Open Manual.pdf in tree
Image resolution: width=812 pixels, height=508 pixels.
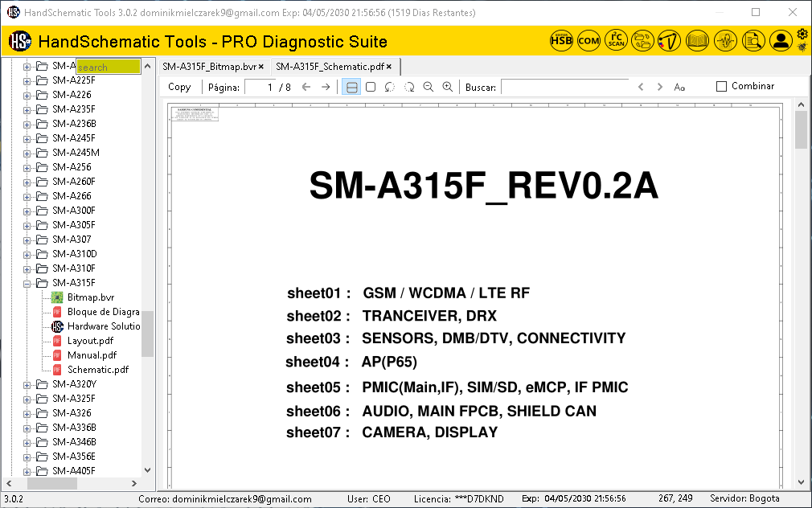[x=92, y=355]
